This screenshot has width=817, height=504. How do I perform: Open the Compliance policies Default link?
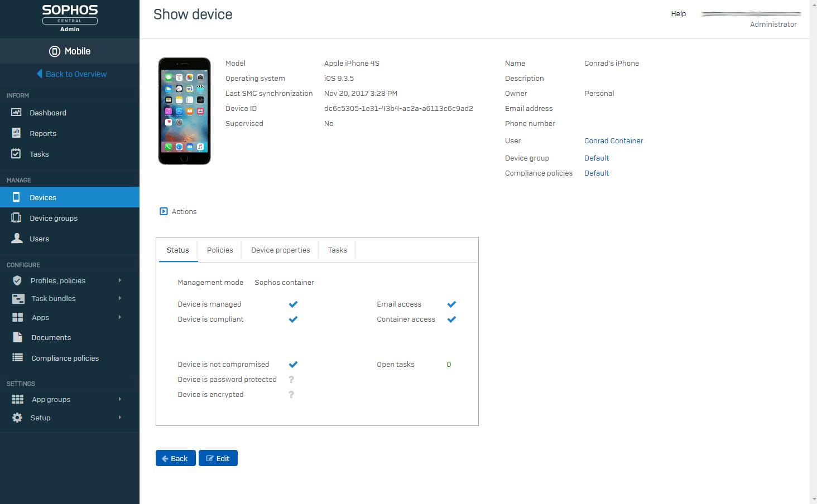(x=596, y=173)
